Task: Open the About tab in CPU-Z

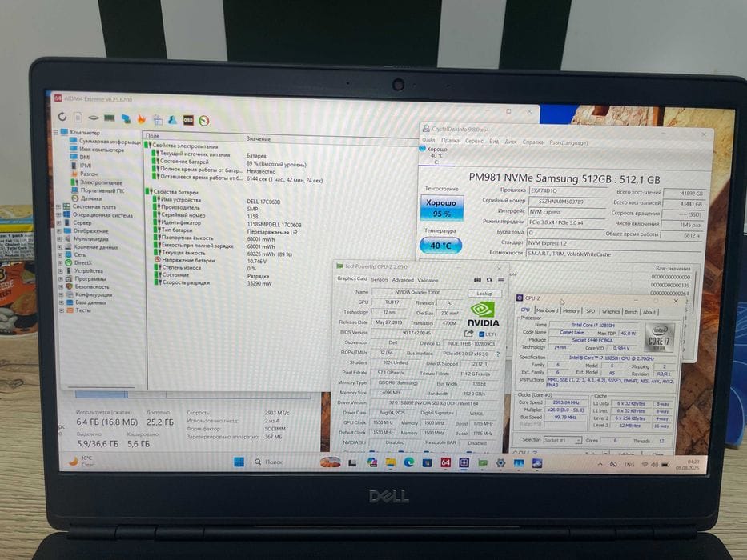Action: point(649,312)
